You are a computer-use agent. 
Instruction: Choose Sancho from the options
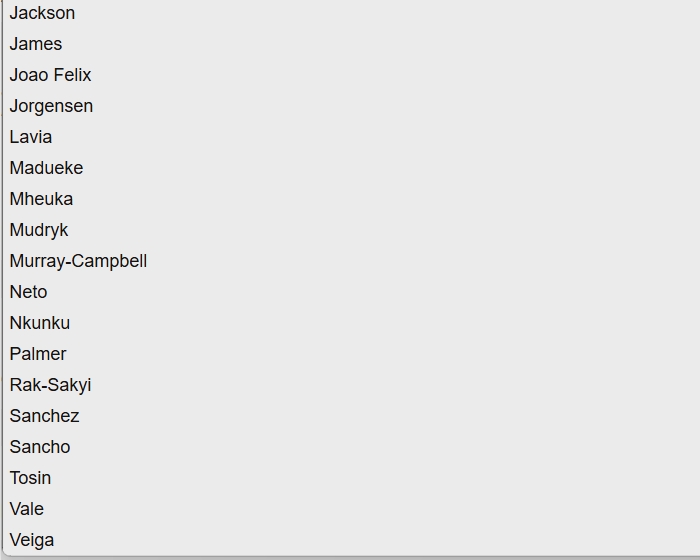pos(40,447)
